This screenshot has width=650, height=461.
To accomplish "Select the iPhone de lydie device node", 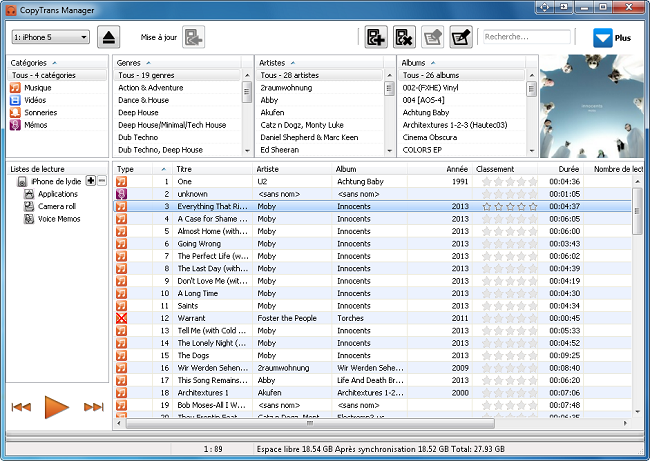I will tap(50, 181).
